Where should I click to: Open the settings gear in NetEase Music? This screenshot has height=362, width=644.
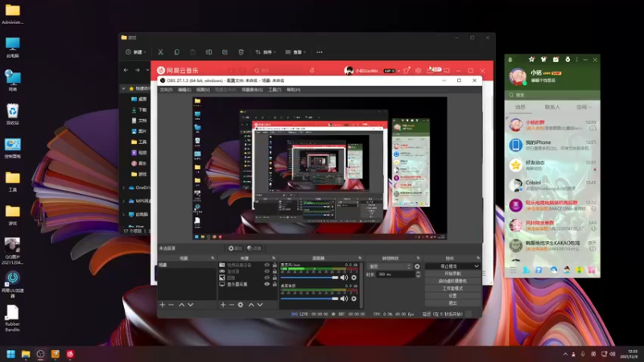418,71
